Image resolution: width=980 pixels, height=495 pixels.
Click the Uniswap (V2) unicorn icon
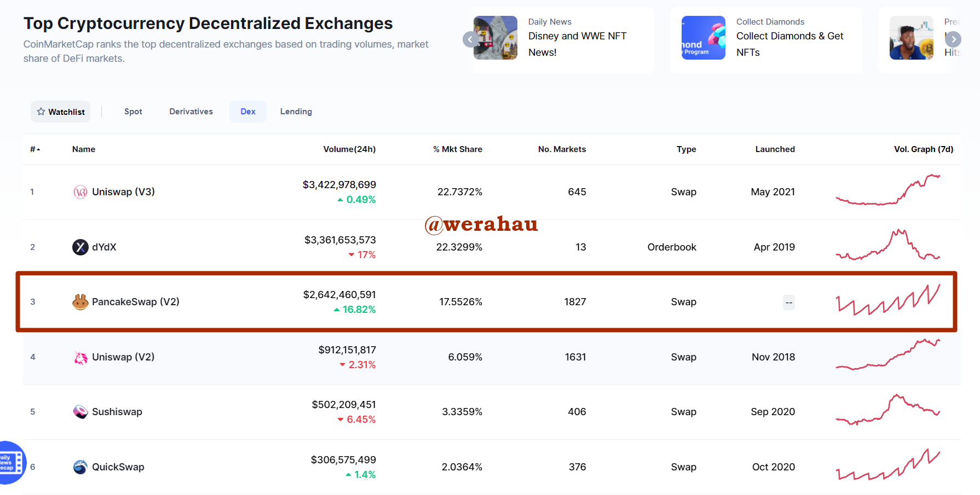click(x=80, y=357)
